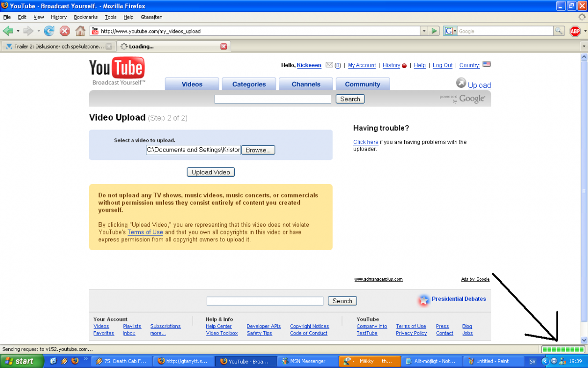
Task: Click the Firefox address bar
Action: coord(255,31)
